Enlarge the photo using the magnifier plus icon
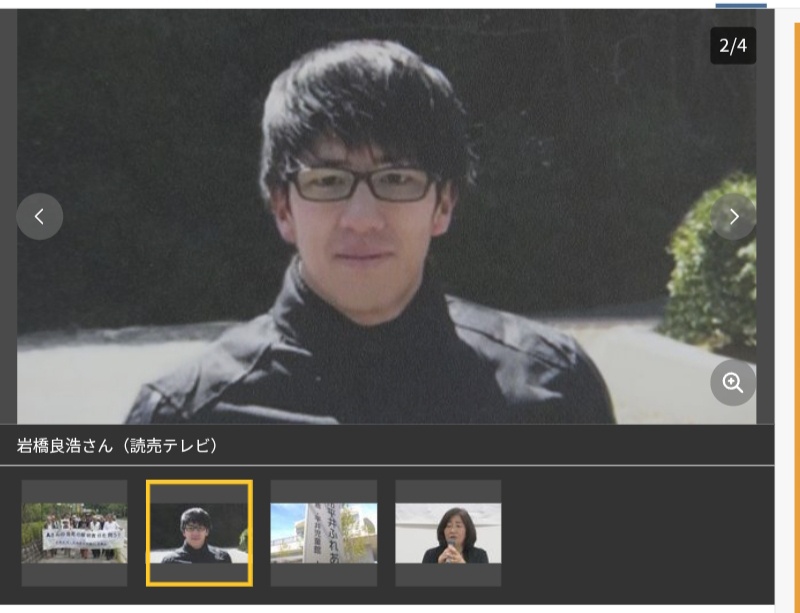The image size is (800, 613). [733, 383]
